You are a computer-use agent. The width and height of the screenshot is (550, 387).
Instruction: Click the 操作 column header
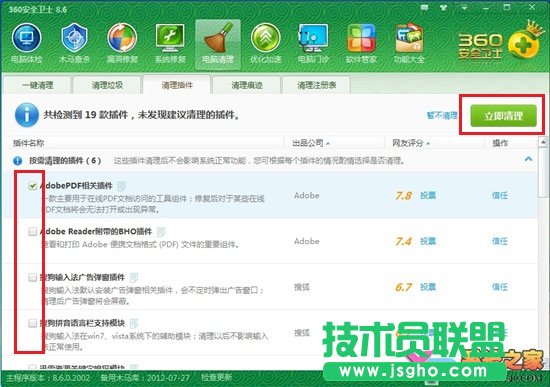500,143
